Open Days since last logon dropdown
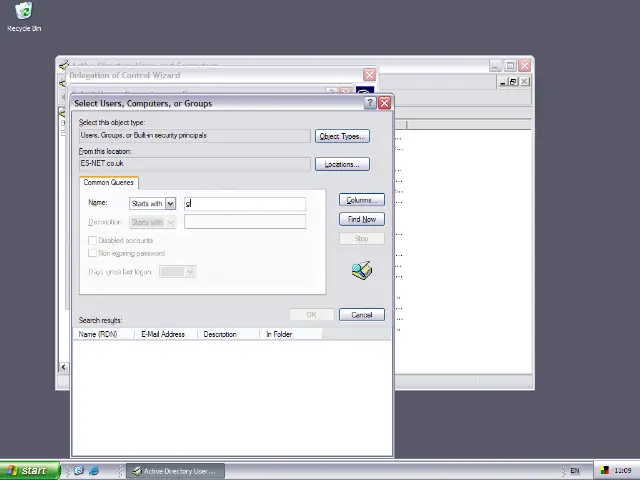This screenshot has width=640, height=480. coord(190,272)
